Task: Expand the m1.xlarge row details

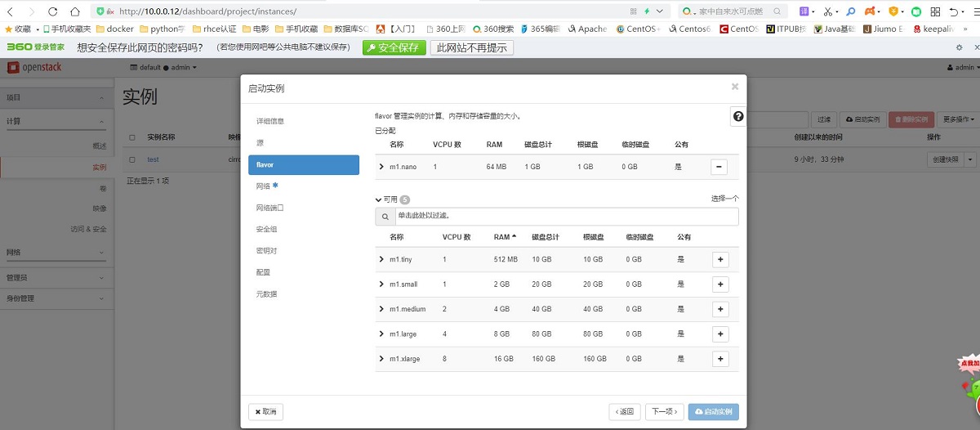Action: click(x=381, y=359)
